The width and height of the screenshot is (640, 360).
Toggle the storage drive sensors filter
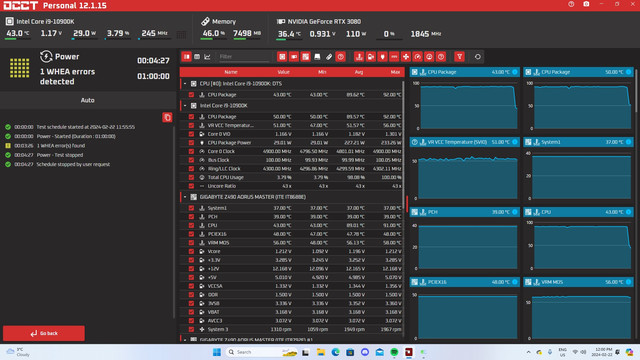317,57
